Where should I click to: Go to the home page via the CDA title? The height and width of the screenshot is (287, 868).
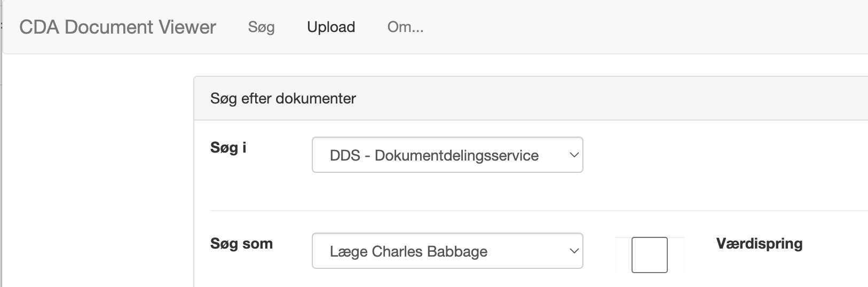pyautogui.click(x=117, y=27)
